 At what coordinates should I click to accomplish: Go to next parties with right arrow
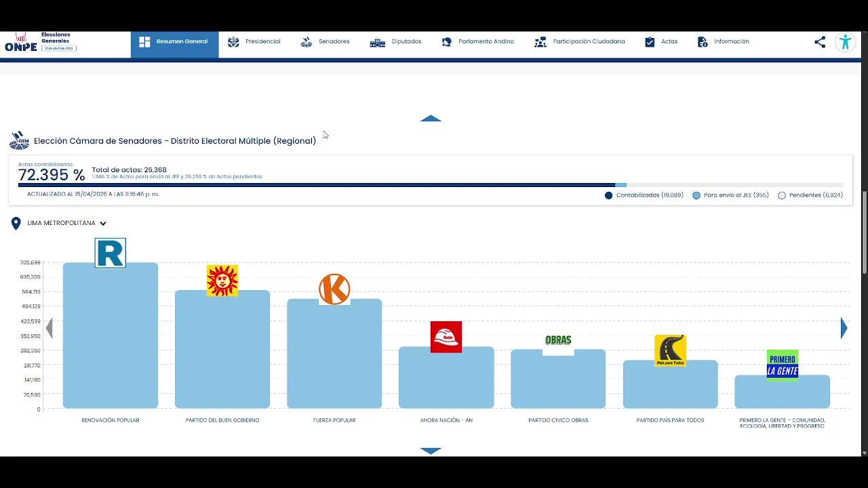click(844, 328)
